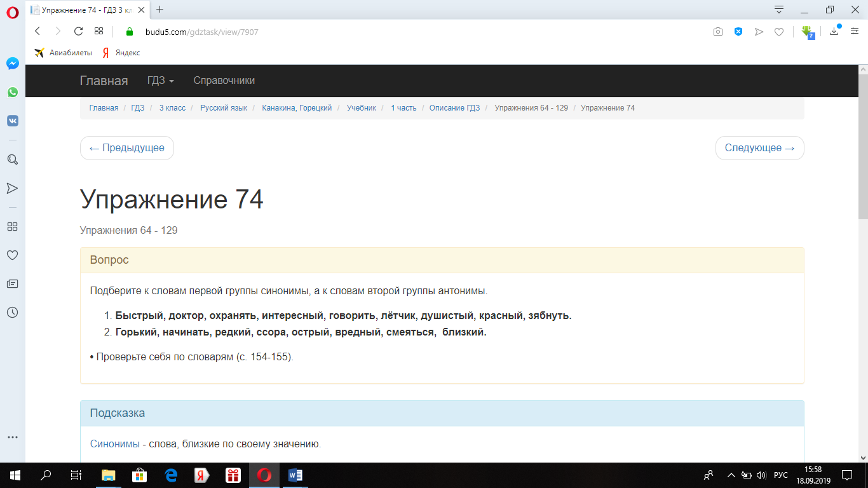Expand the ГДЗ dropdown menu
The width and height of the screenshot is (868, 488).
pos(161,81)
